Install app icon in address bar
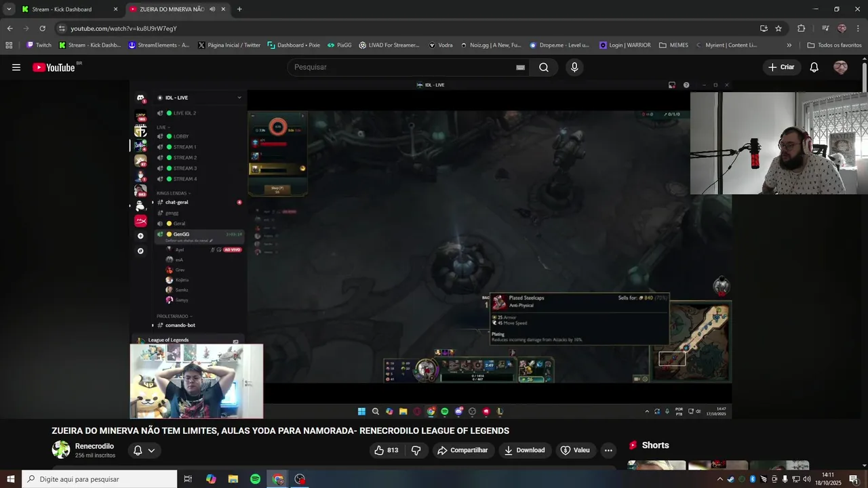Image resolution: width=868 pixels, height=488 pixels. click(764, 28)
